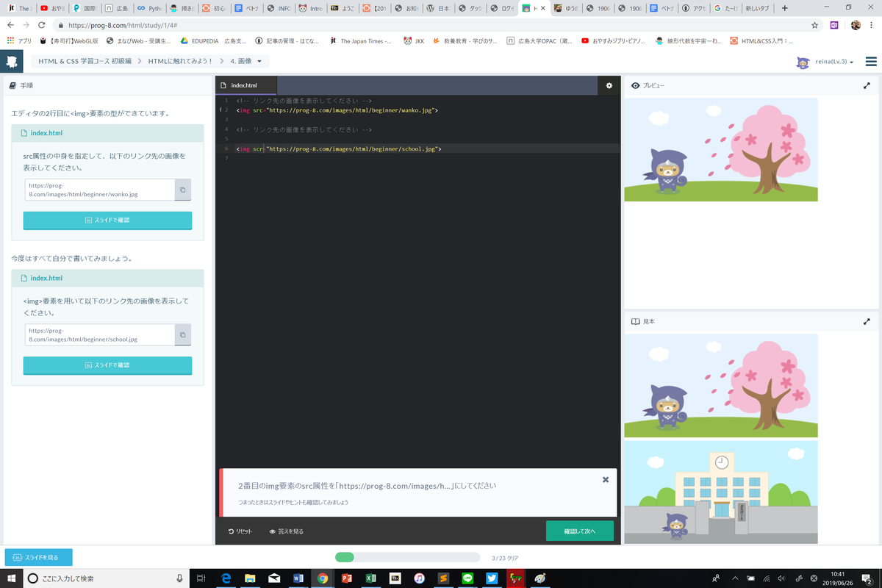Viewport: 882px width, 588px height.
Task: Open new browser tab
Action: click(785, 8)
